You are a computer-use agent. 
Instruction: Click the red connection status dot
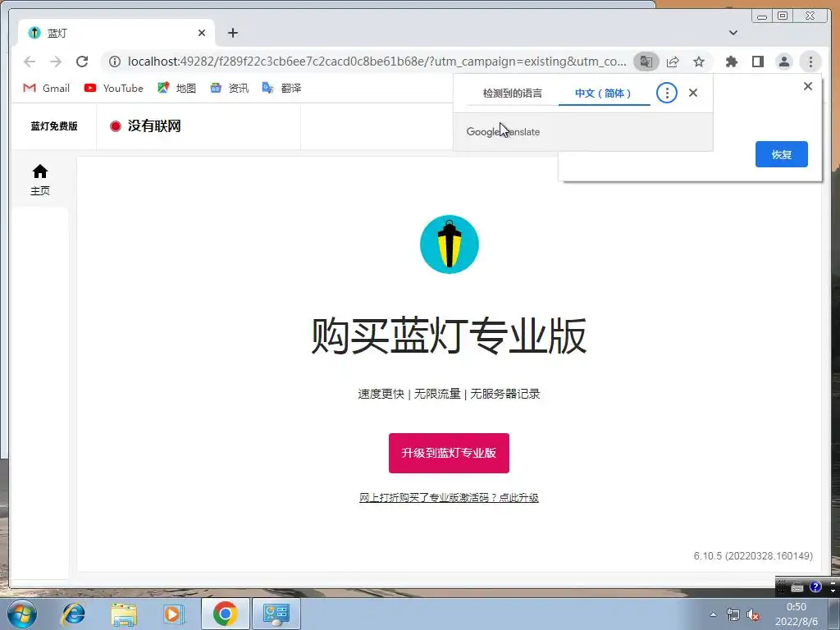[115, 126]
